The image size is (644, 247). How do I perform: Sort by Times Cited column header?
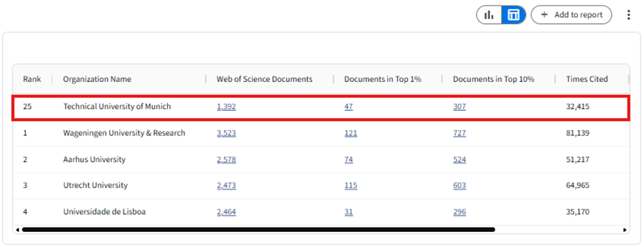[x=587, y=79]
